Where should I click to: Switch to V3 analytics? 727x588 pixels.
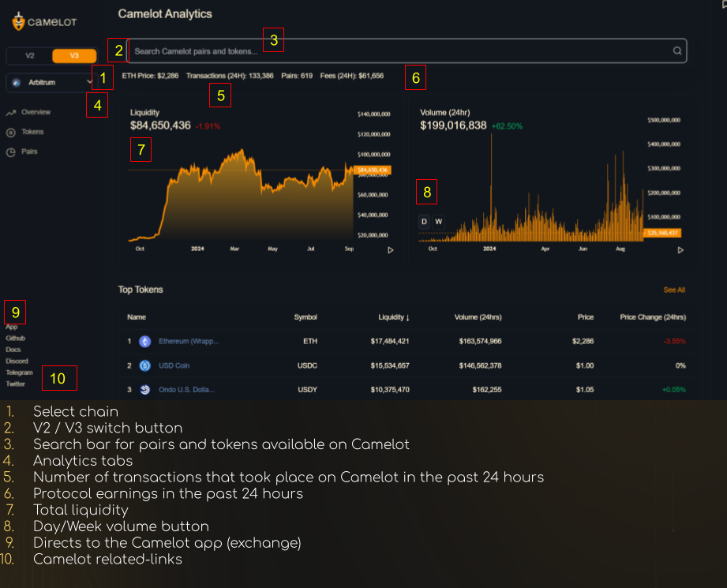[x=74, y=56]
